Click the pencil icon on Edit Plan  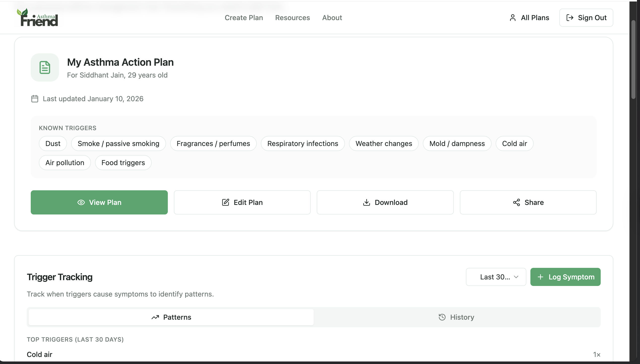click(x=226, y=202)
